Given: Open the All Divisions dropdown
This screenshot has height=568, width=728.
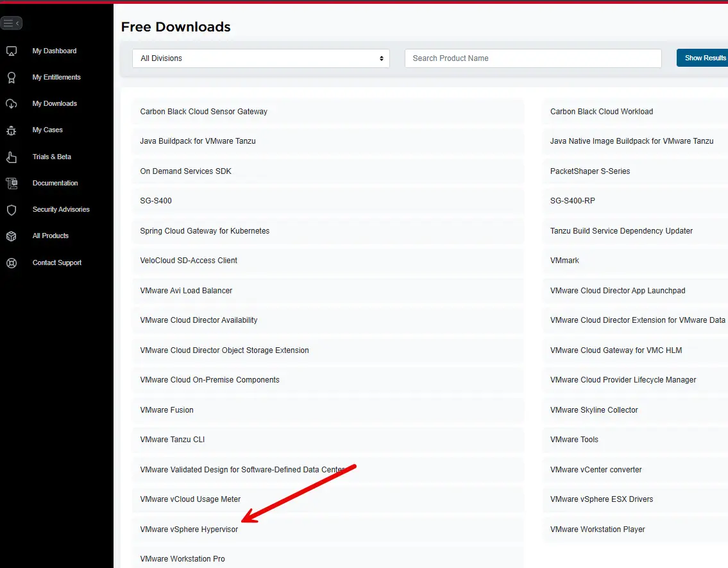Looking at the screenshot, I should click(261, 58).
